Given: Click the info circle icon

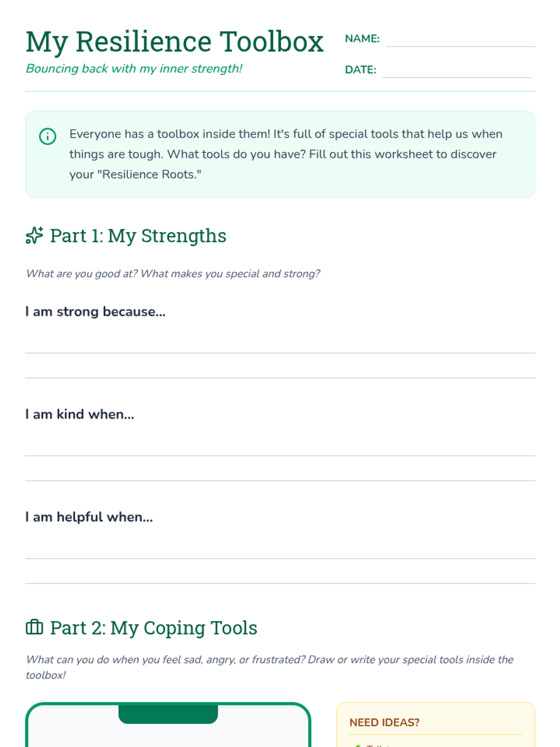Looking at the screenshot, I should click(x=48, y=136).
